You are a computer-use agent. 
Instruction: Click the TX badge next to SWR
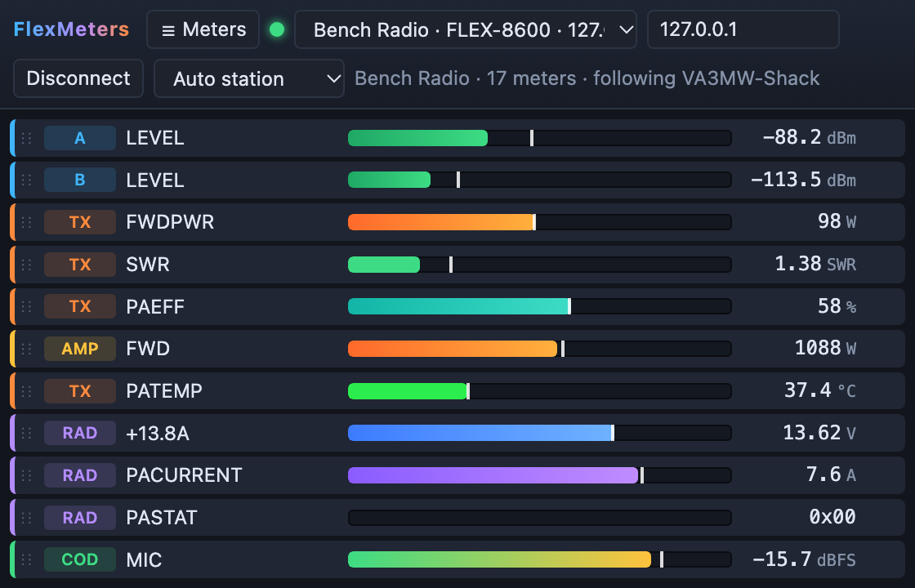[80, 265]
